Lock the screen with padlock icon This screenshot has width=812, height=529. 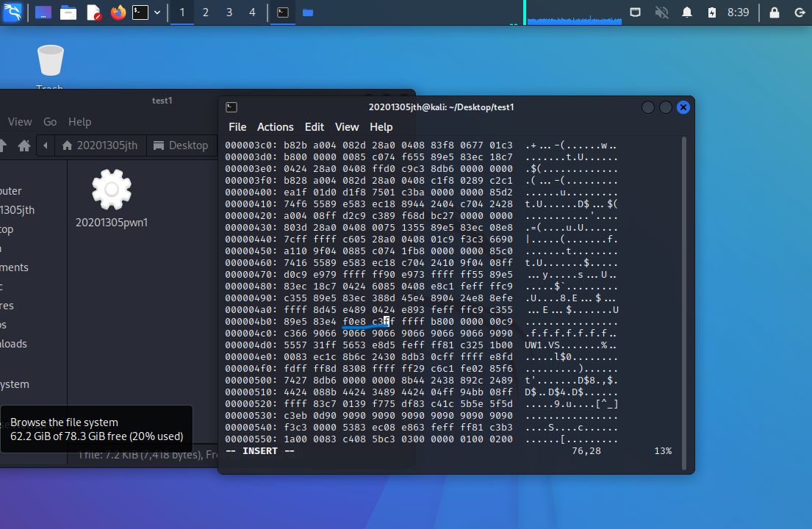(775, 12)
